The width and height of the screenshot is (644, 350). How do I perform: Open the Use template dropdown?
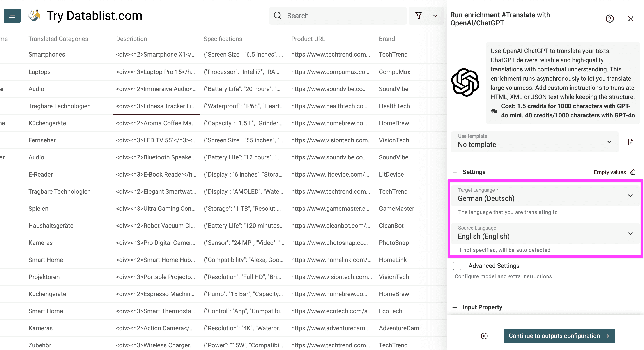click(609, 142)
